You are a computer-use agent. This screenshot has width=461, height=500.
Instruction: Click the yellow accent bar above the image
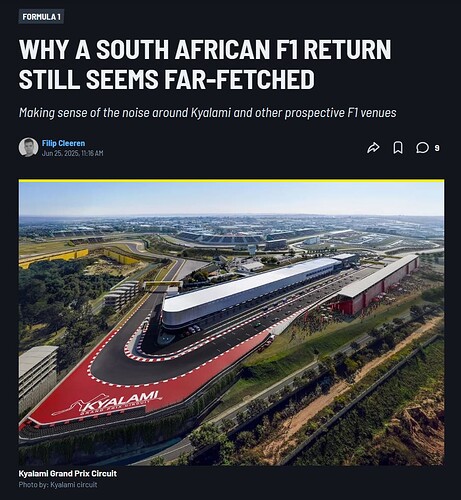[x=231, y=181]
